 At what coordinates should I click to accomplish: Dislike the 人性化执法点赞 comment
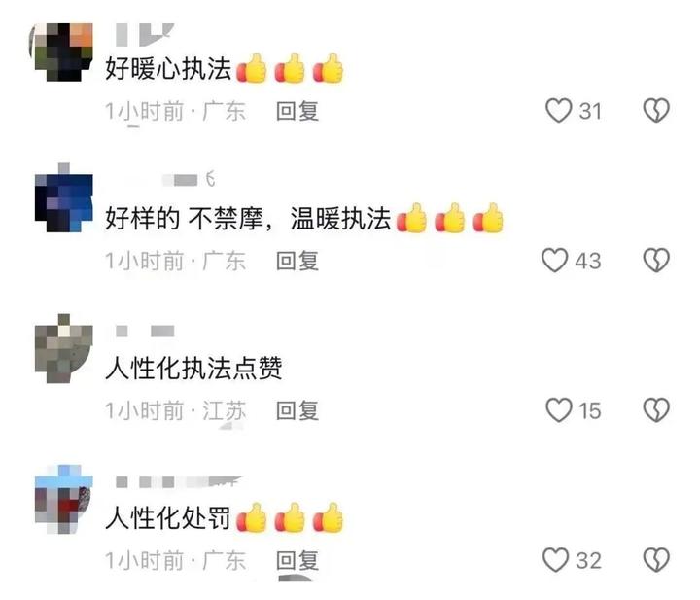coord(656,409)
